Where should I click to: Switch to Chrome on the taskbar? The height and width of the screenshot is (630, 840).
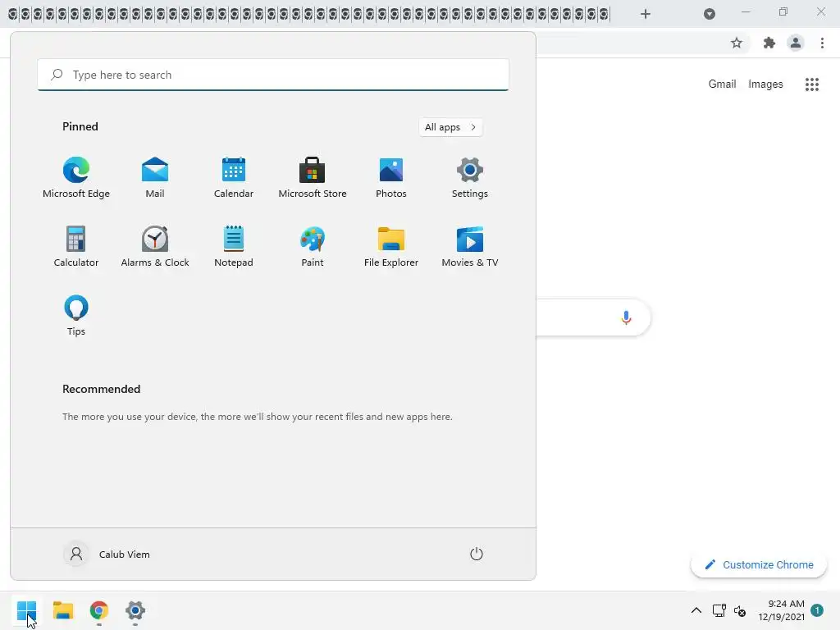(x=99, y=610)
